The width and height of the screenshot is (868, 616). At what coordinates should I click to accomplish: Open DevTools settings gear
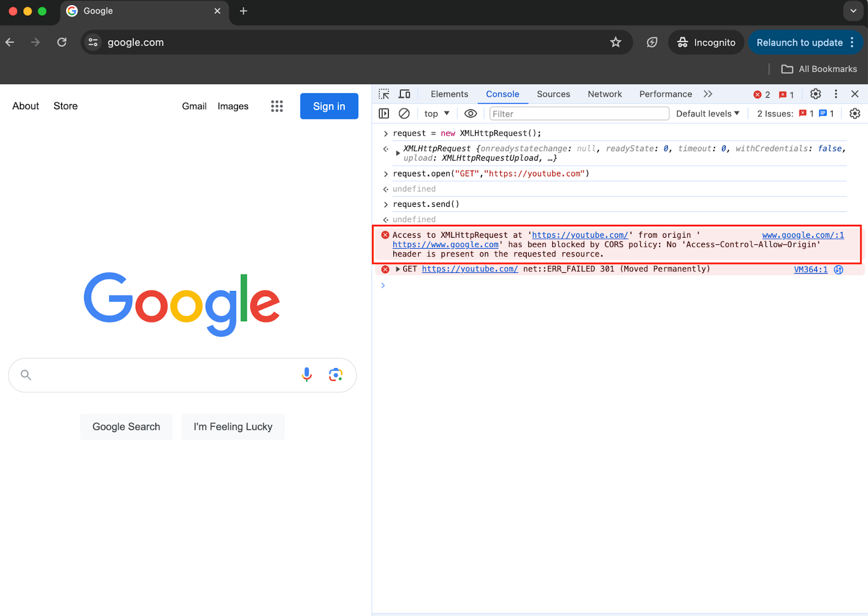coord(815,94)
